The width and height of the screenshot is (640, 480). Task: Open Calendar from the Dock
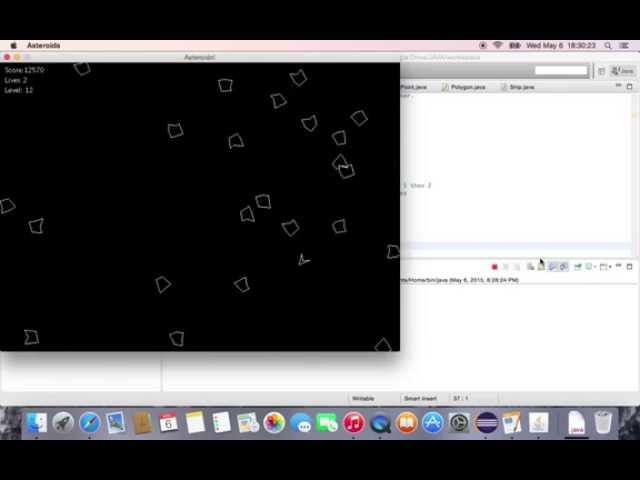pos(169,422)
